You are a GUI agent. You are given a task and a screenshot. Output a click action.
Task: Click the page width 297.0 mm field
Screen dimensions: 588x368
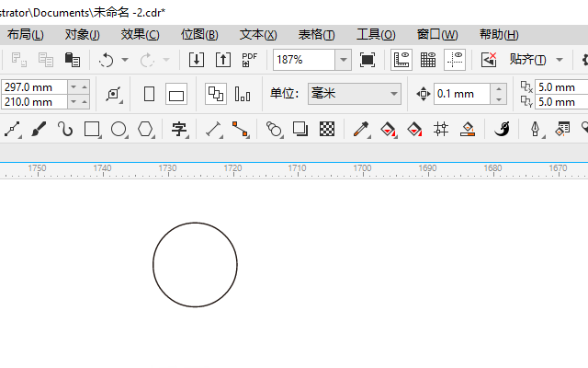coord(35,87)
